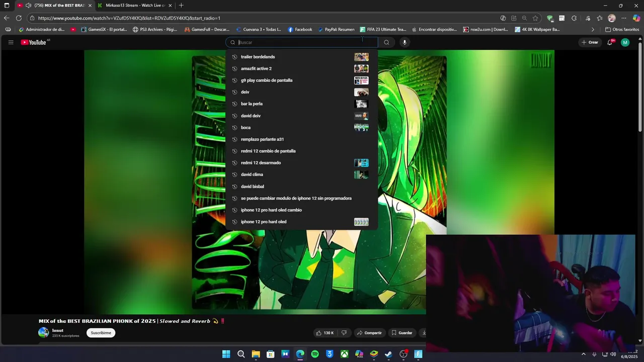The width and height of the screenshot is (644, 362).
Task: Open the Cuevana 3 bookmark
Action: coord(258,30)
